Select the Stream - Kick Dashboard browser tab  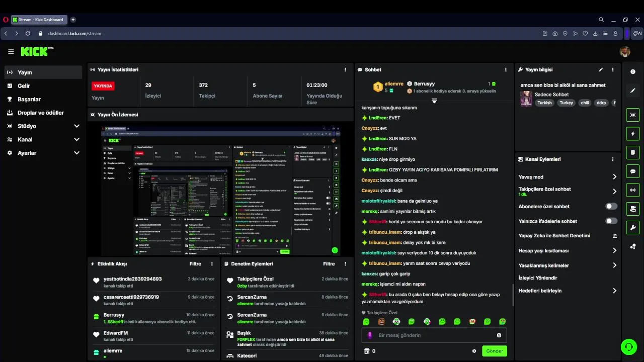point(40,20)
